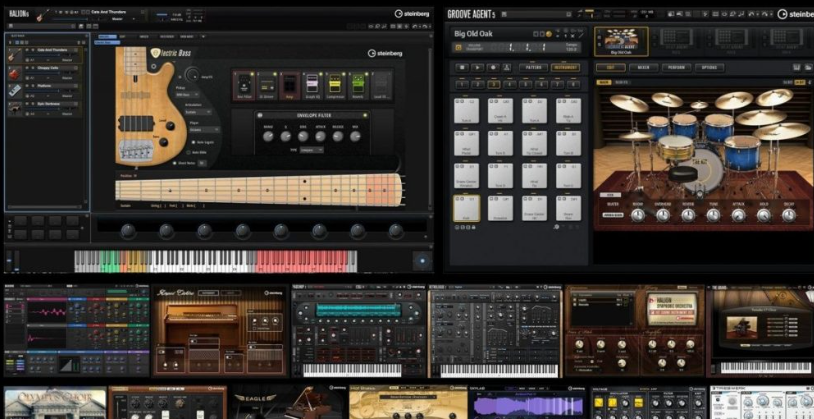Select the Amp pedal in effects chain
This screenshot has width=814, height=419.
290,86
